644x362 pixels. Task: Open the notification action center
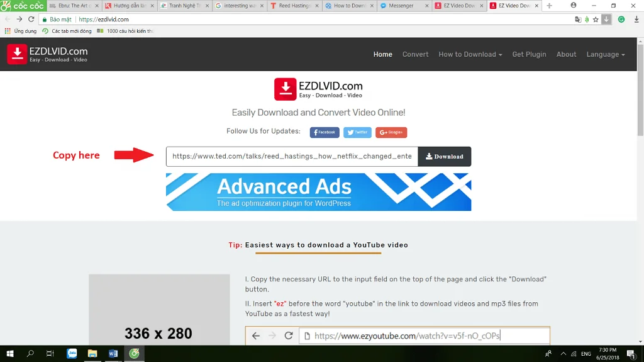pos(631,354)
